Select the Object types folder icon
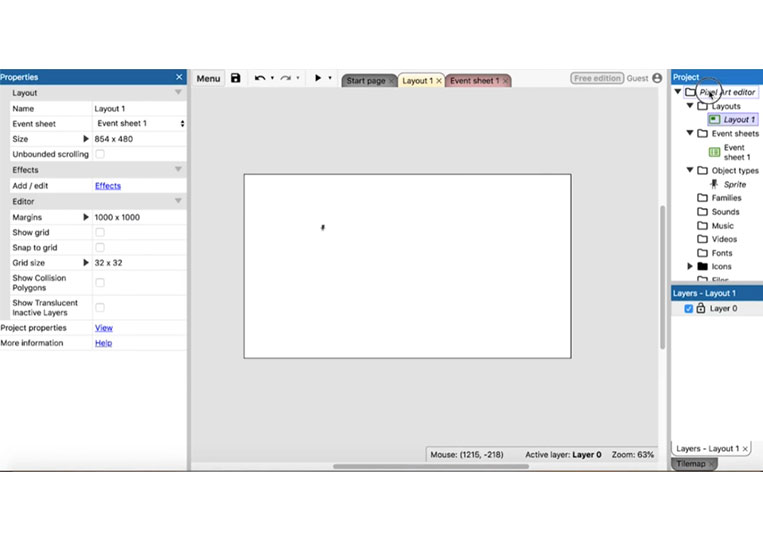 702,170
